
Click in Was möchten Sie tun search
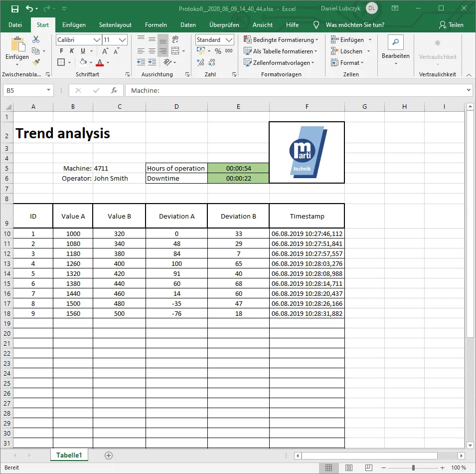click(x=355, y=25)
